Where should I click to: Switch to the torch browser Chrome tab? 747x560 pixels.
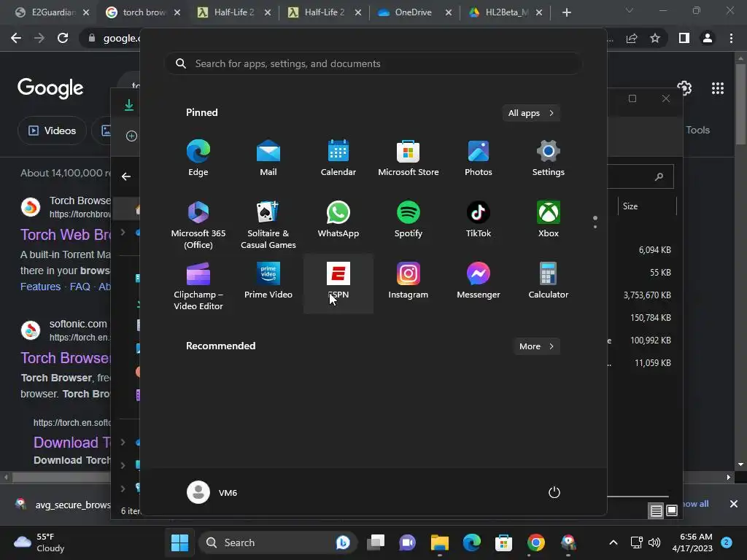point(144,12)
